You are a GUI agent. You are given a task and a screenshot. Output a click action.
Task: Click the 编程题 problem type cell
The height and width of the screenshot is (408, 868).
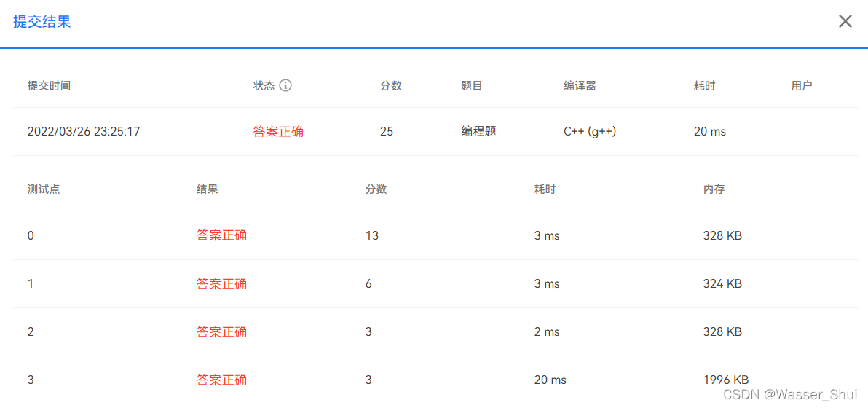(x=479, y=132)
